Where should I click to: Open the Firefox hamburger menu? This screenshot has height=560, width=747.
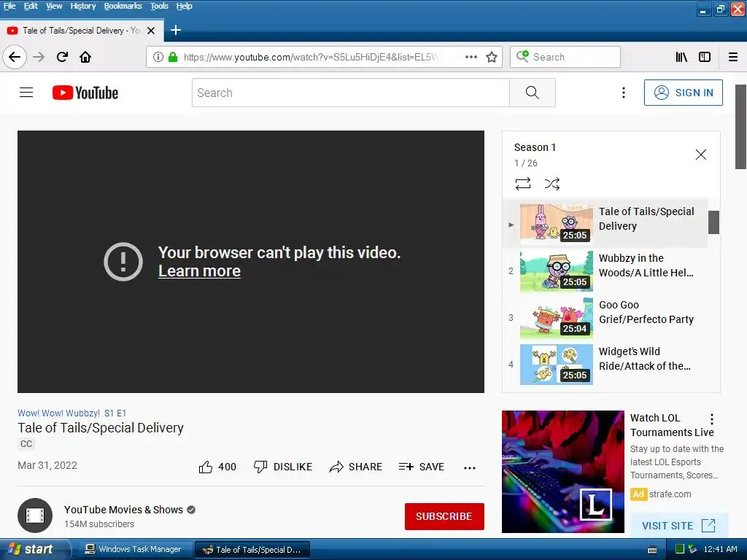coord(733,57)
